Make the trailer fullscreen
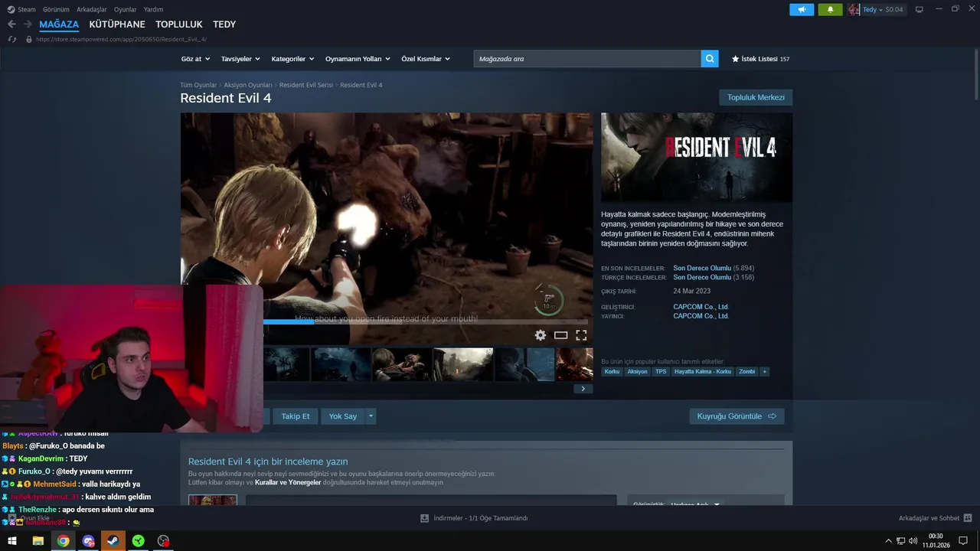The width and height of the screenshot is (980, 551). (x=581, y=335)
